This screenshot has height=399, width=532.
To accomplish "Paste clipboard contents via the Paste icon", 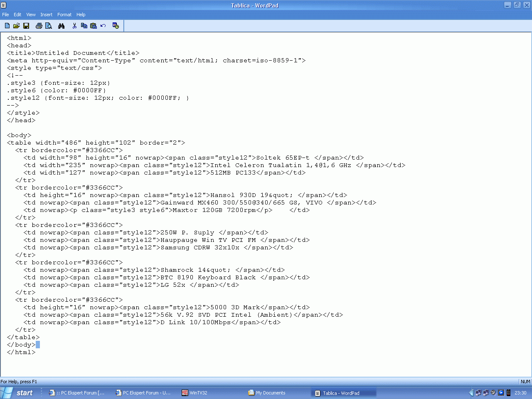I will pyautogui.click(x=94, y=26).
